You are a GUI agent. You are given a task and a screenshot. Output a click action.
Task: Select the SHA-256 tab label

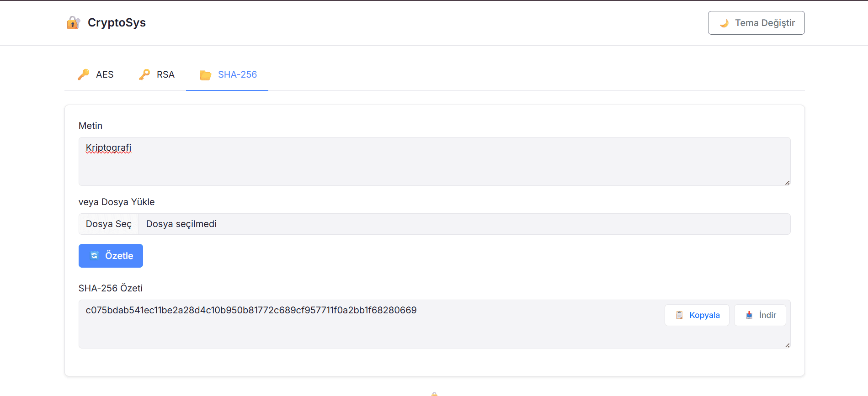[237, 74]
